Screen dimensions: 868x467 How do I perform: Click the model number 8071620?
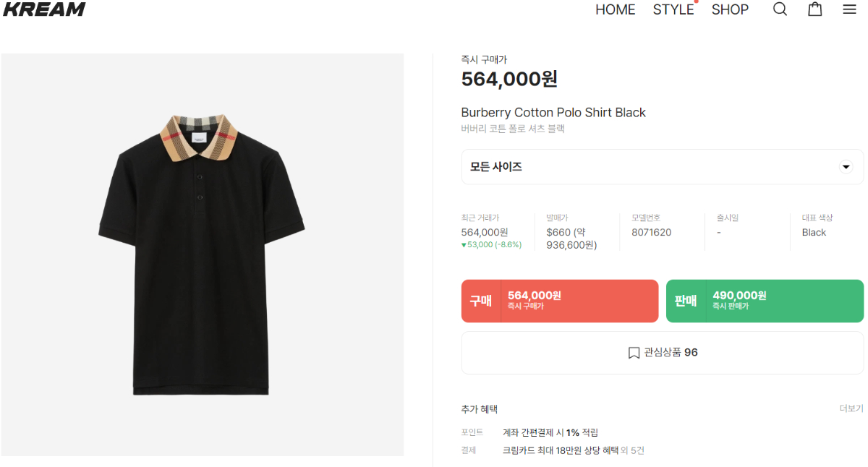click(x=651, y=232)
